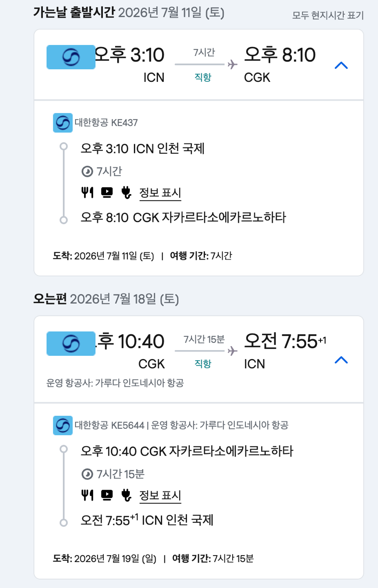This screenshot has height=588, width=378.
Task: Click the clock icon next to 7시간
Action: click(x=87, y=171)
